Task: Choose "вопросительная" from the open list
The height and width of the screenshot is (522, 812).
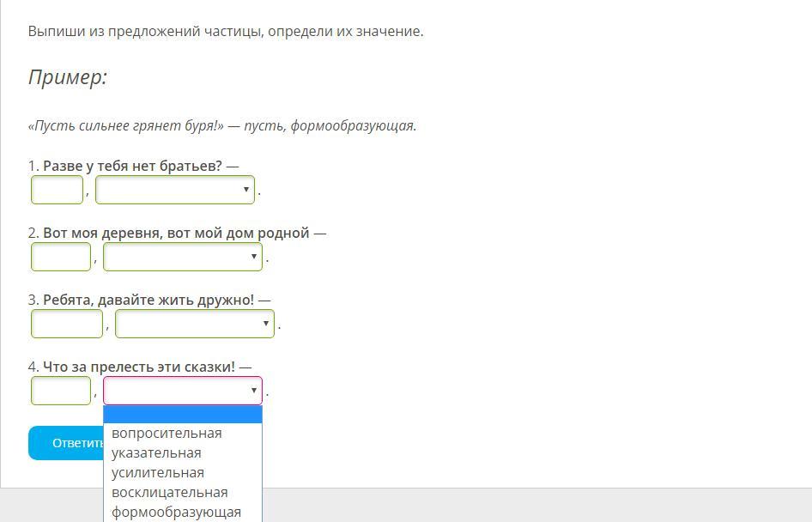Action: pos(167,434)
